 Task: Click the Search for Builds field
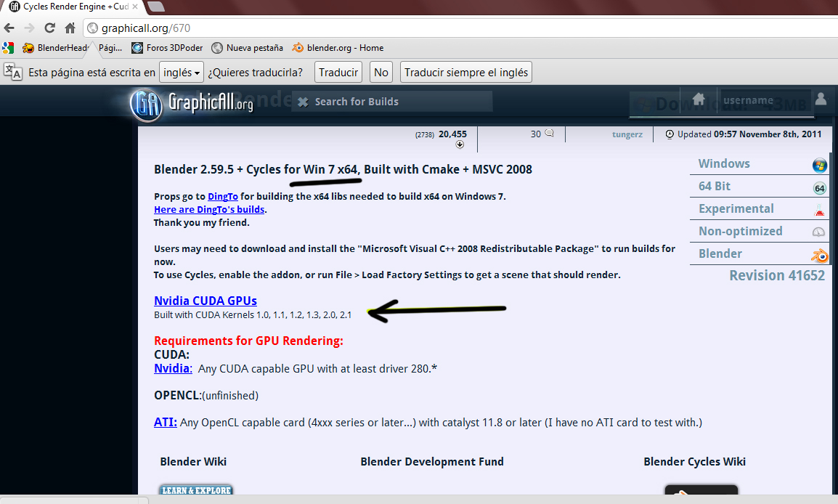coord(392,102)
